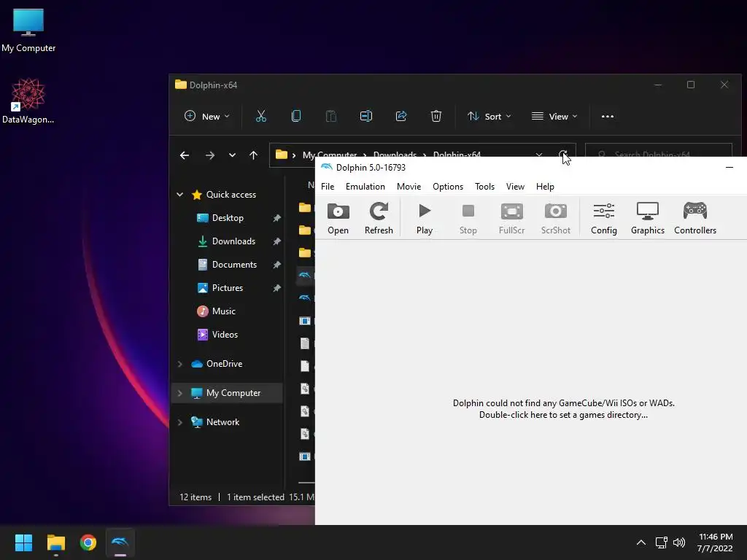Viewport: 747px width, 560px height.
Task: Click Downloads in the address breadcrumb
Action: point(395,154)
